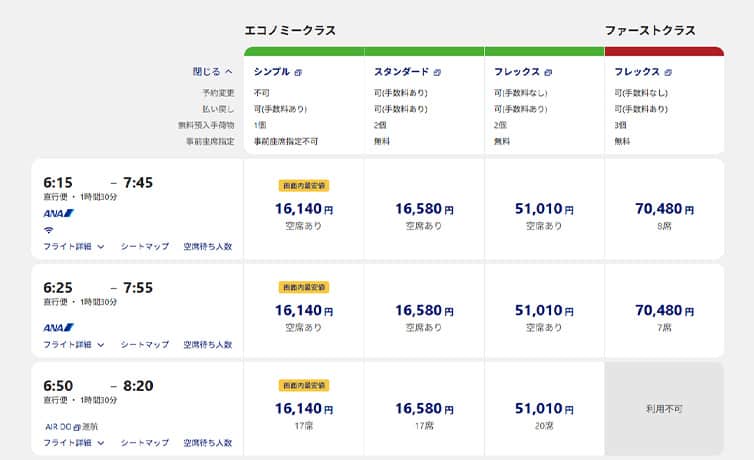Viewport: 754px width, 460px height.
Task: Click the Wi-Fi icon on 6:15 flight
Action: pos(48,229)
